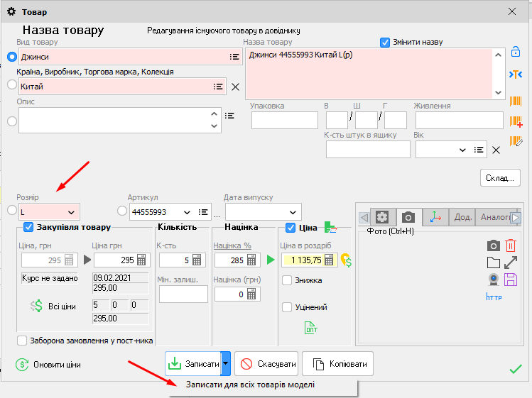Click the folder icon to open photo file
532x398 pixels.
pyautogui.click(x=493, y=262)
